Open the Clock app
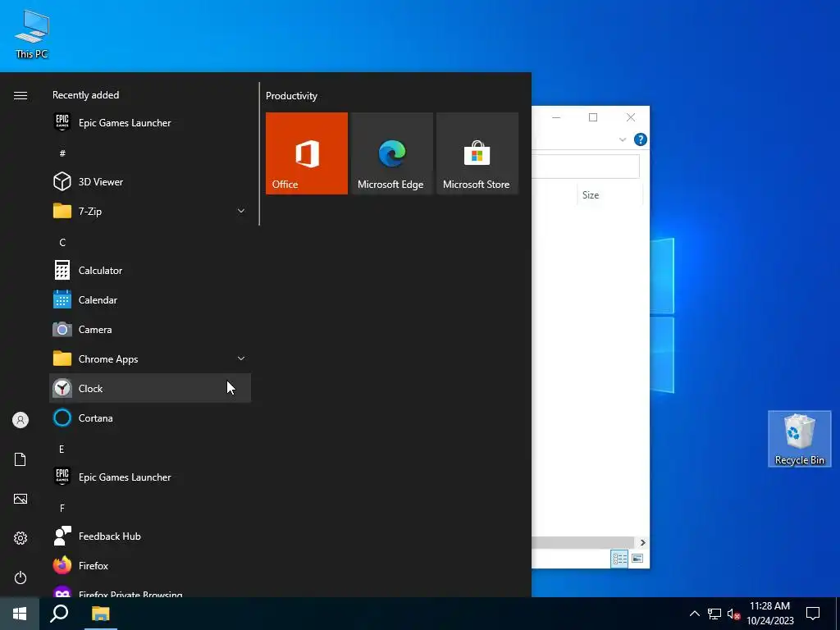The height and width of the screenshot is (630, 840). click(150, 388)
